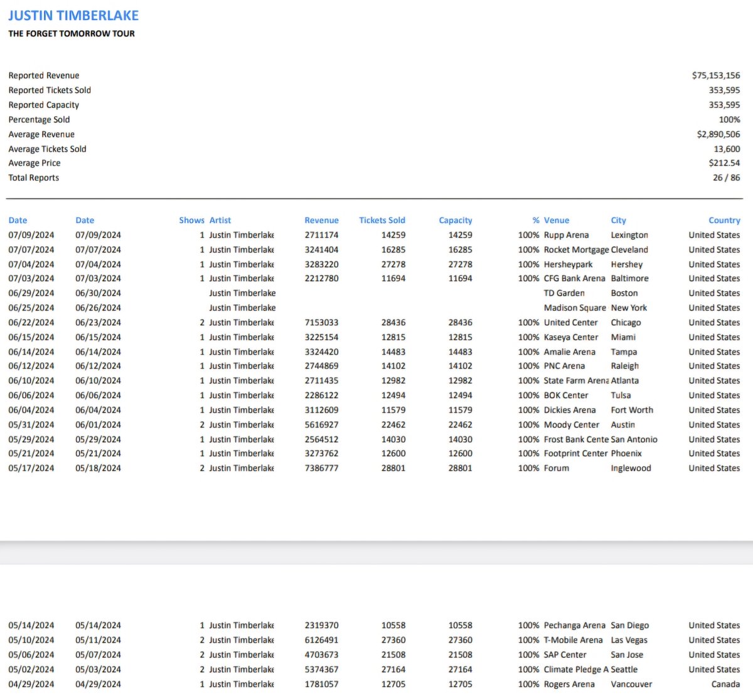
Task: Click the Hersheypark venue cell
Action: [568, 264]
